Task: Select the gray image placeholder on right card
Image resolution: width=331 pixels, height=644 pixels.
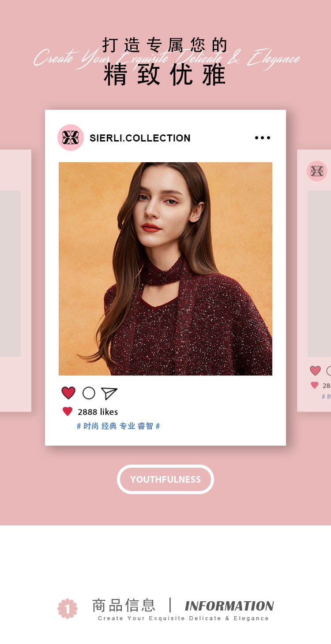Action: click(x=319, y=274)
